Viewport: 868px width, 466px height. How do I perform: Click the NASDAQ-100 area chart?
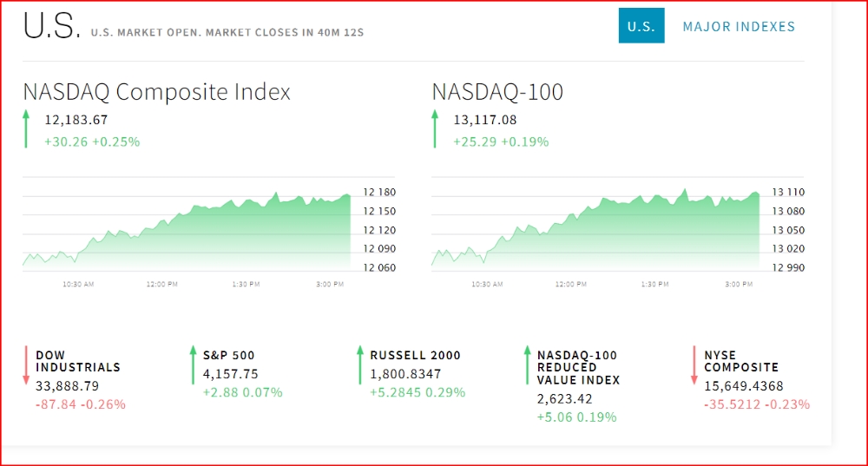click(595, 230)
